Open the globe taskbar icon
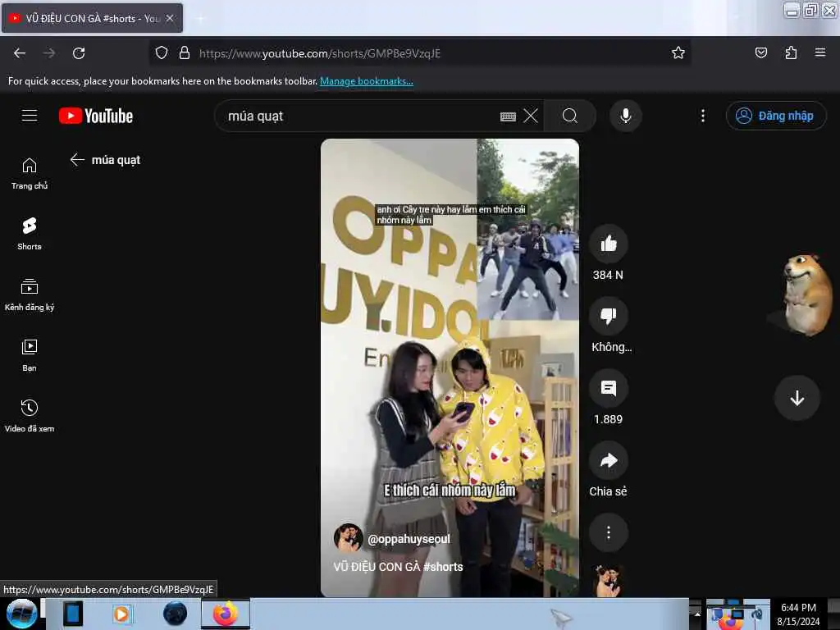840x630 pixels. [176, 614]
